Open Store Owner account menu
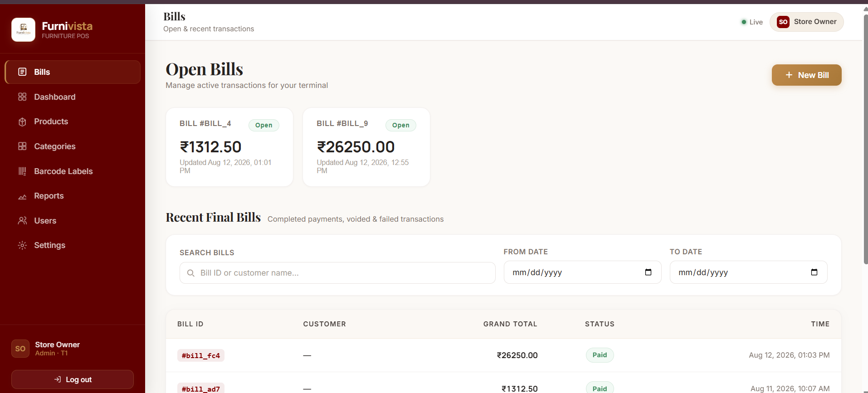This screenshot has width=868, height=393. tap(806, 22)
